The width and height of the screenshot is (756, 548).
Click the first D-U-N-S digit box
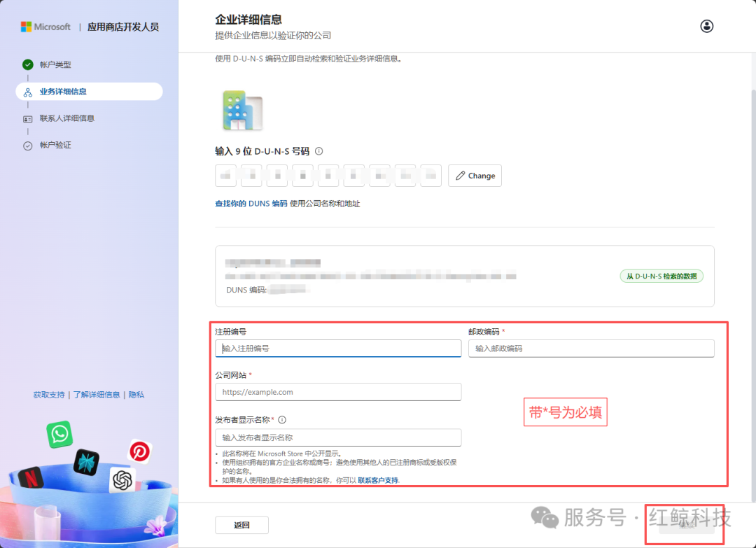[225, 176]
